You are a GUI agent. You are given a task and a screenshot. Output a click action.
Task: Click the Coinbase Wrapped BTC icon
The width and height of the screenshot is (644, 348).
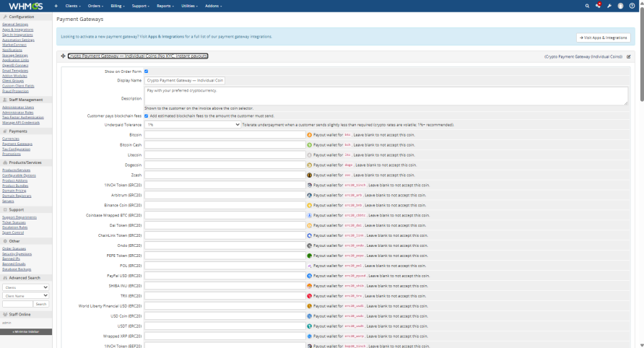[309, 215]
